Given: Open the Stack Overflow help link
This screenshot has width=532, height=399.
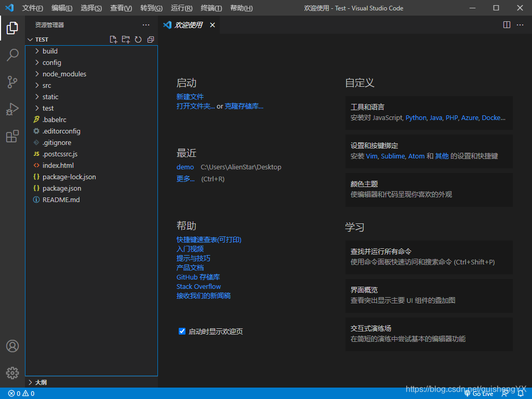Looking at the screenshot, I should pyautogui.click(x=198, y=286).
